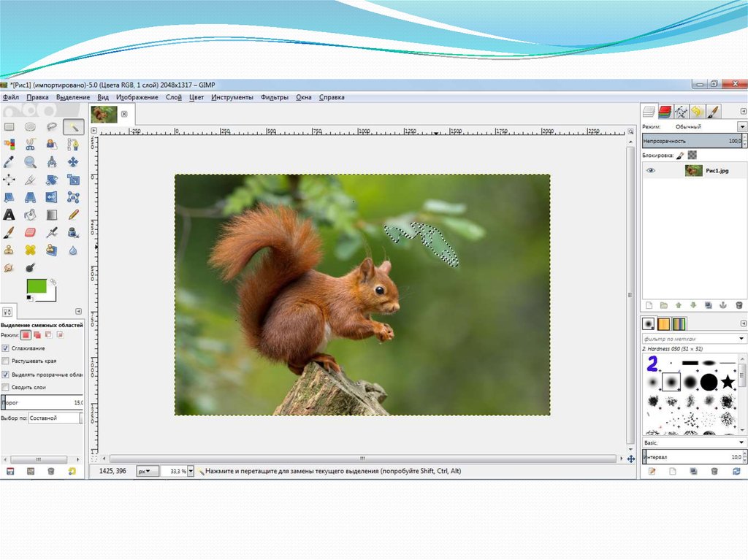748x560 pixels.
Task: Delete the layer with trash icon
Action: point(739,305)
